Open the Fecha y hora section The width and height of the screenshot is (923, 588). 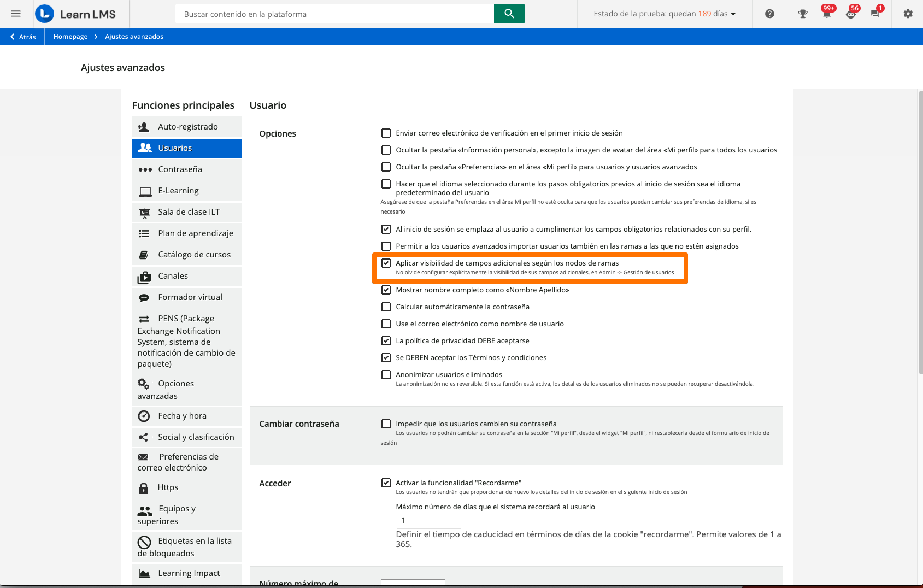(187, 416)
